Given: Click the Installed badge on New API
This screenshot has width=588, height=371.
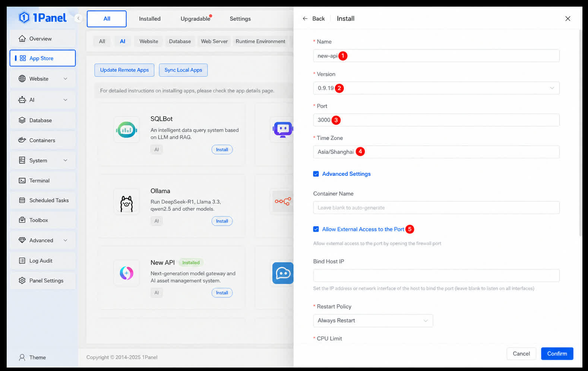Looking at the screenshot, I should point(191,263).
